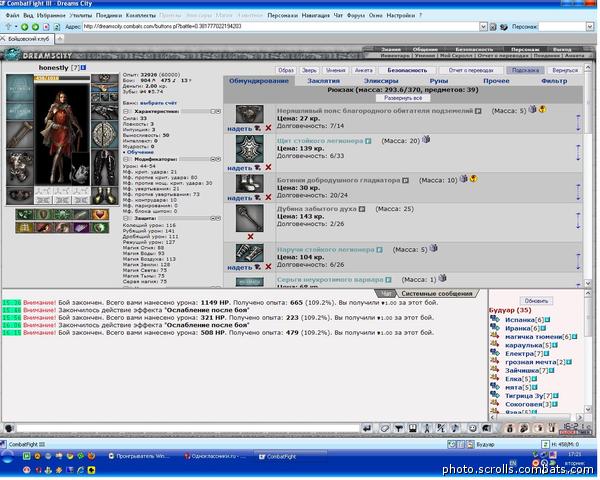
Task: Click the inventory panel vertical scrollbar
Action: coord(588,176)
